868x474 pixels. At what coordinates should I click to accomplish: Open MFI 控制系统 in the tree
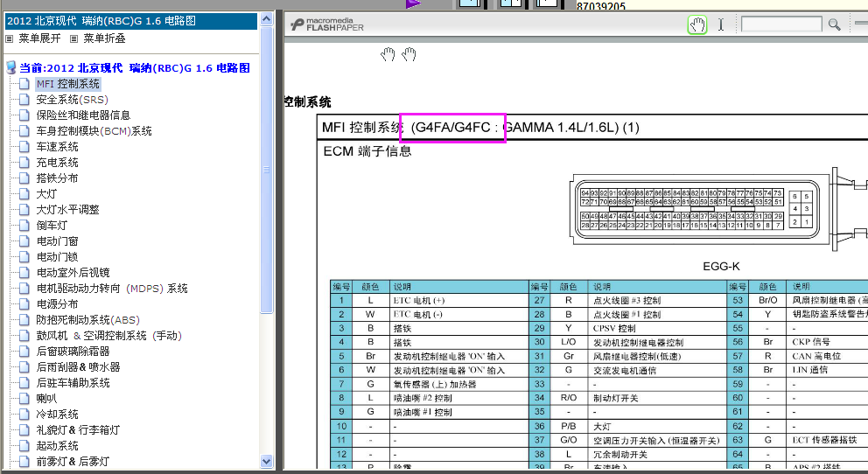click(x=68, y=83)
